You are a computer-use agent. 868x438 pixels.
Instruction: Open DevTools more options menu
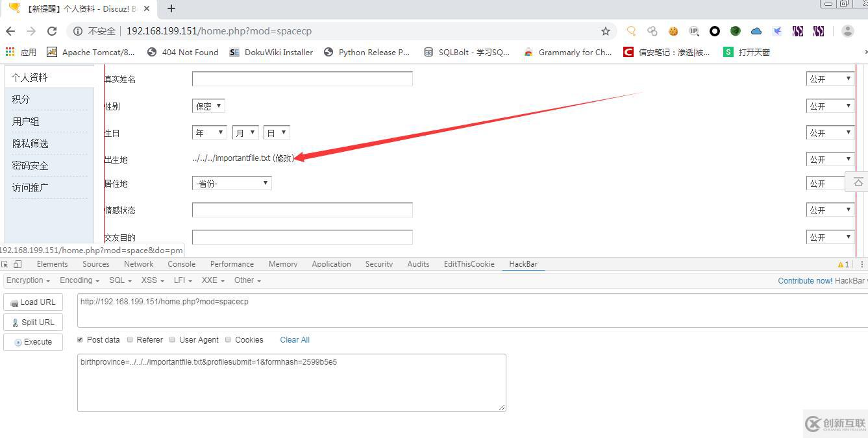click(x=862, y=264)
